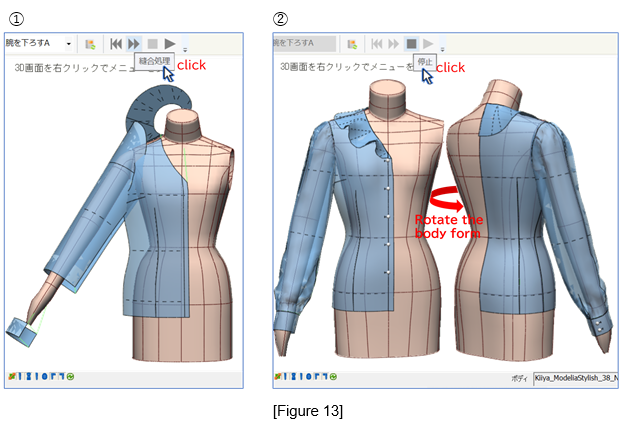
Task: Click the greyed play triangle button in panel ②
Action: point(428,44)
